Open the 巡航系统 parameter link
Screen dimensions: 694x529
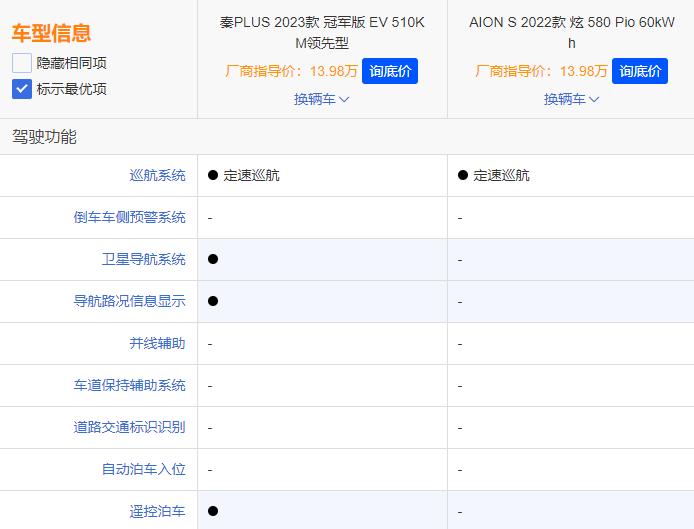tap(157, 175)
